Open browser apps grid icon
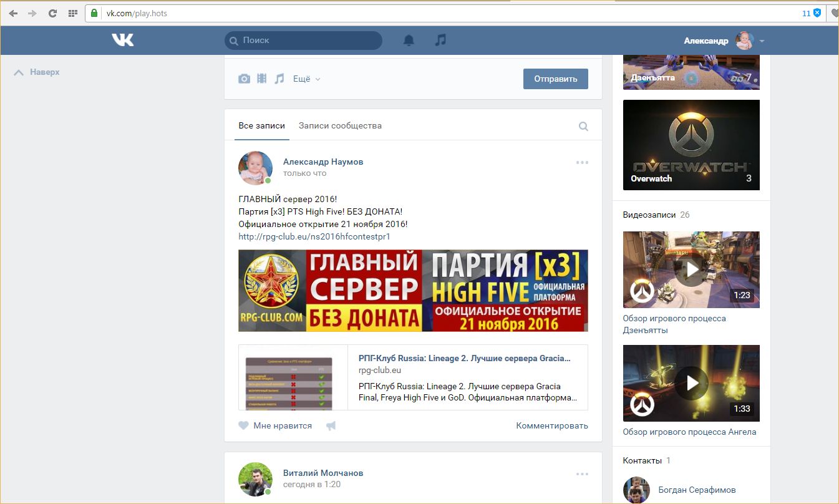Image resolution: width=839 pixels, height=504 pixels. pyautogui.click(x=72, y=13)
